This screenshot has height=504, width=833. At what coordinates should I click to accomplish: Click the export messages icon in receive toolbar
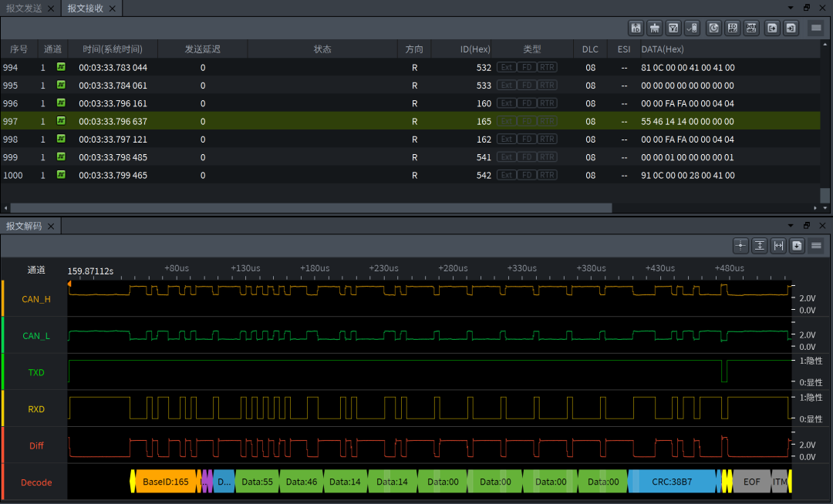772,28
